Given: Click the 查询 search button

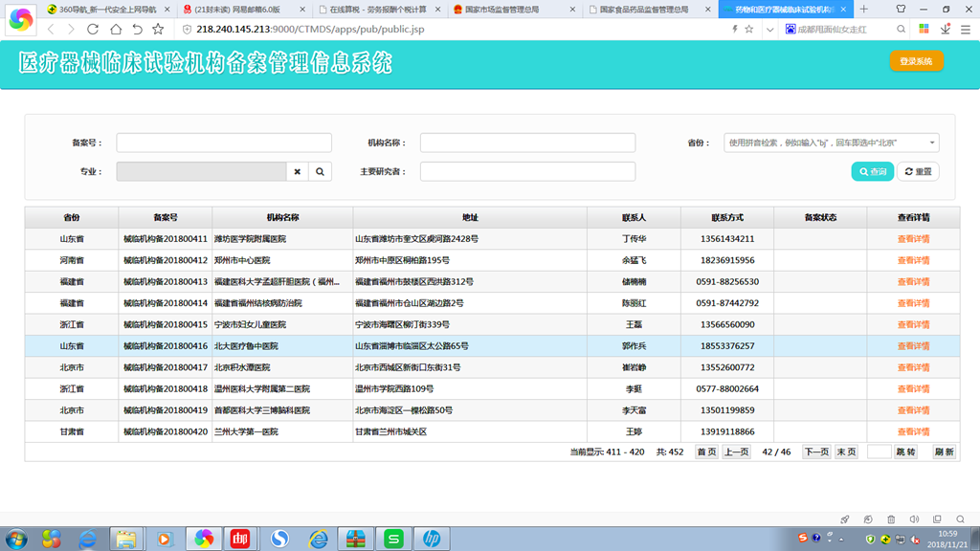Looking at the screenshot, I should click(x=873, y=172).
